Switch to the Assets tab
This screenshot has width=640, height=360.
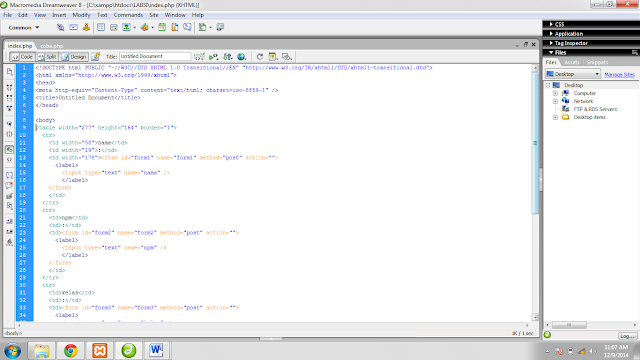tap(572, 62)
